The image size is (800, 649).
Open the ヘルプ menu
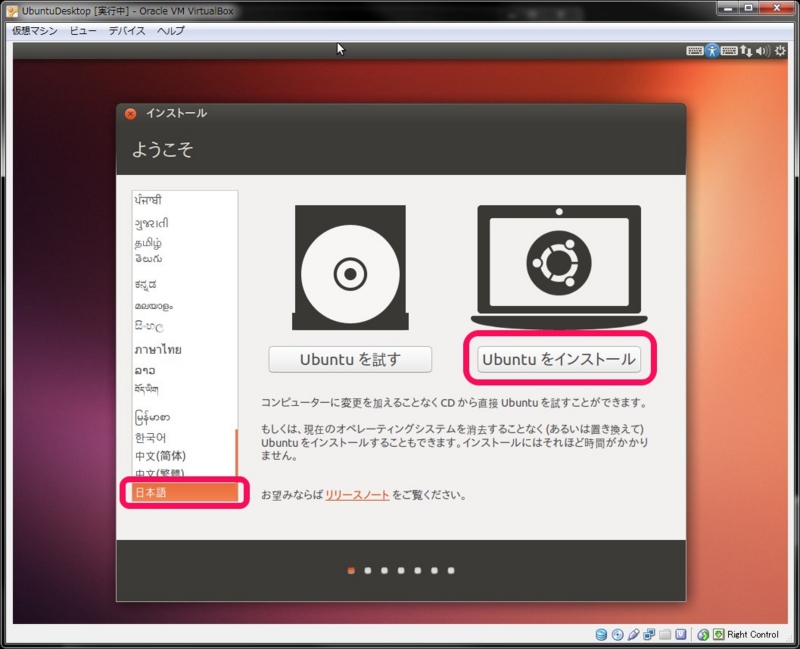170,31
